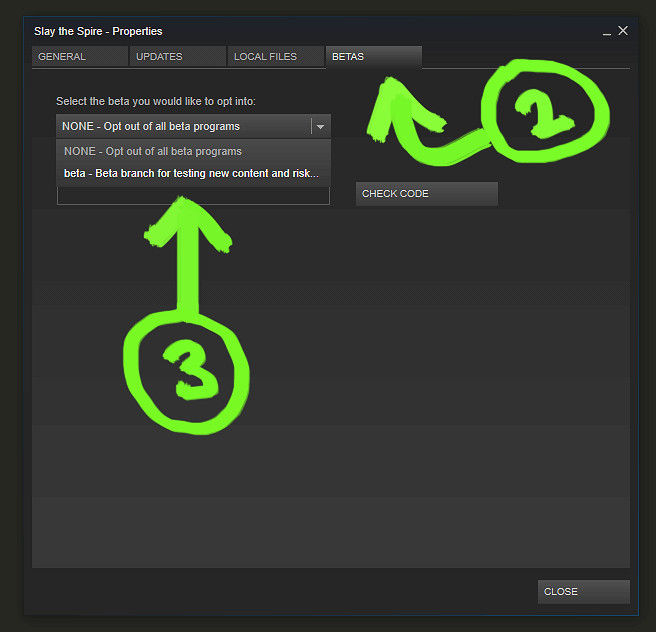Click the green arrow pointing at BETAS
The image size is (656, 632).
tap(418, 120)
